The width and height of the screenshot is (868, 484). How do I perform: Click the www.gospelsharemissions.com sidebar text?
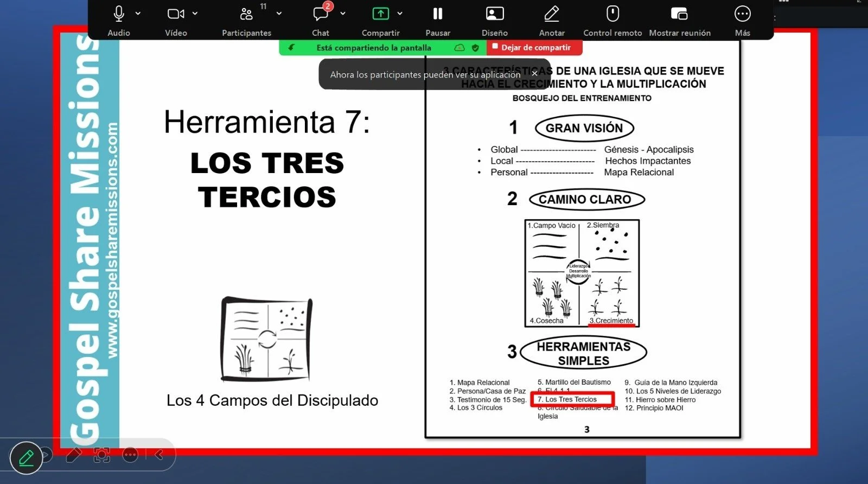point(112,240)
